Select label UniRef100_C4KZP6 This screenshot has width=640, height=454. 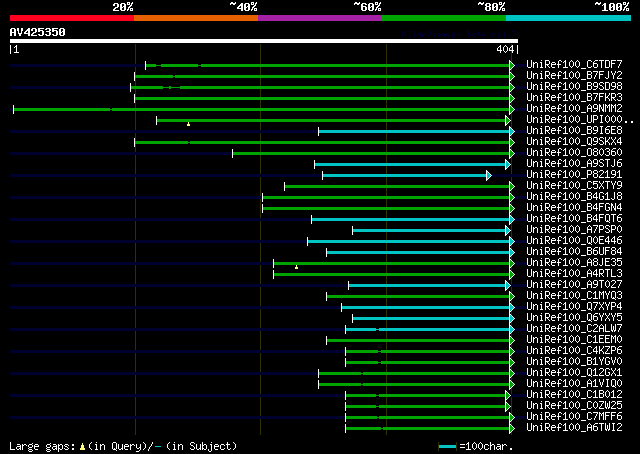pyautogui.click(x=574, y=351)
